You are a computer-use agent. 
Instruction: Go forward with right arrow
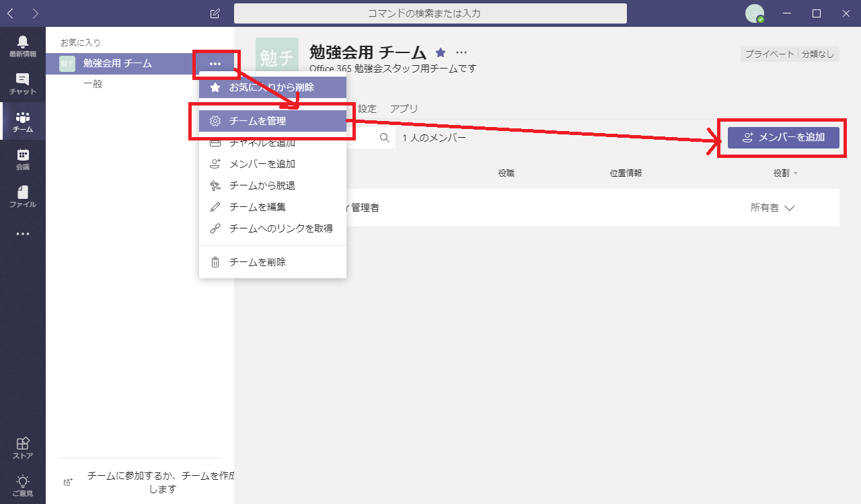pos(35,13)
